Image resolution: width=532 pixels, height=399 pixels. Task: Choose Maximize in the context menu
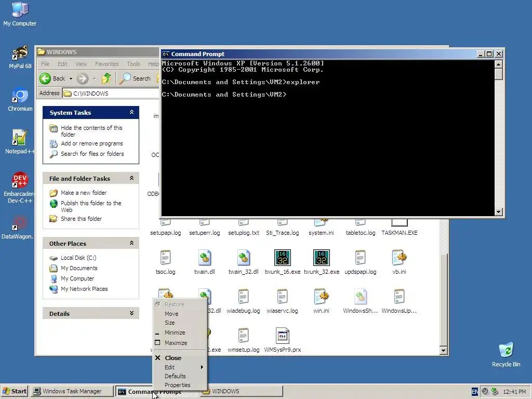180,343
